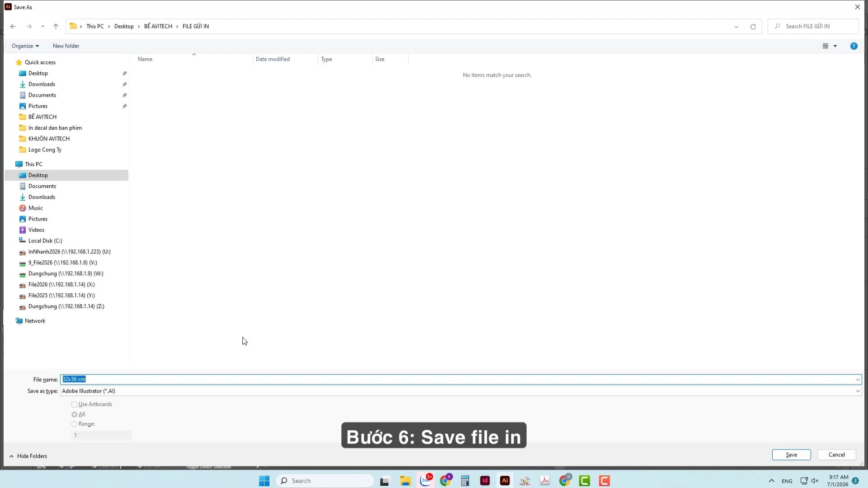Screen dimensions: 868x488
Task: Click the muted volume tray icon
Action: coord(815,481)
